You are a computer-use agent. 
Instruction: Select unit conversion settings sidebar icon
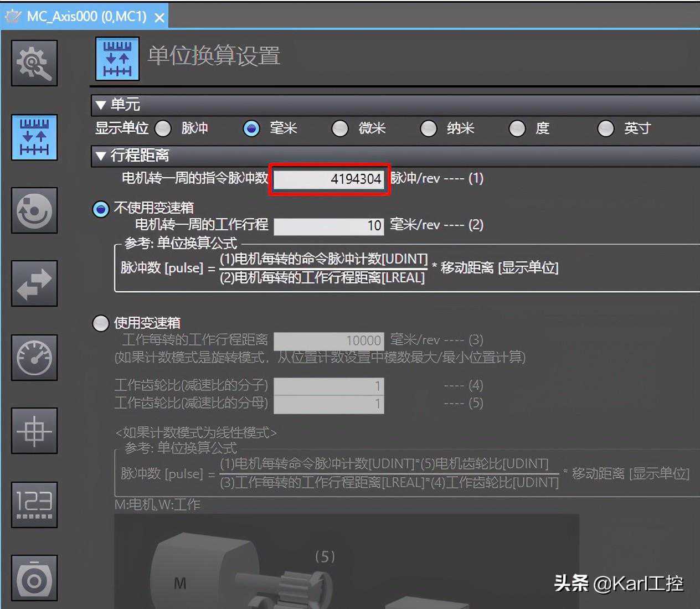34,137
